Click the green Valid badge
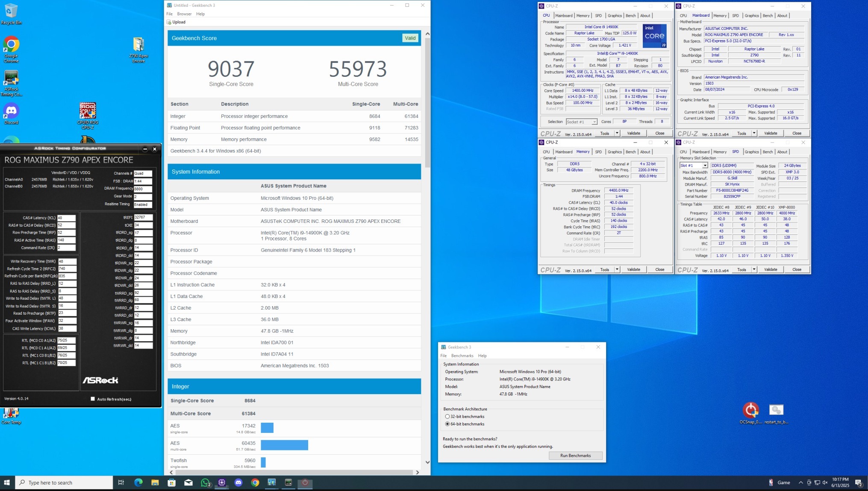Screen dimensions: 868x491 point(410,38)
